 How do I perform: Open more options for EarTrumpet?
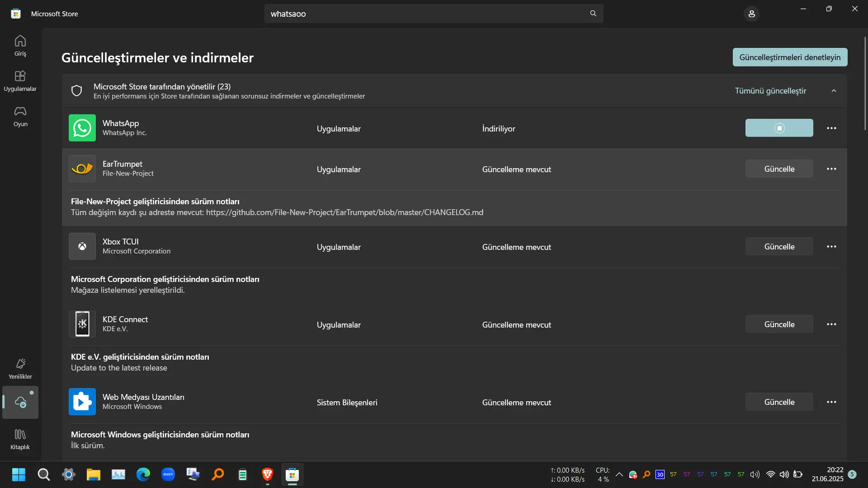coord(831,169)
